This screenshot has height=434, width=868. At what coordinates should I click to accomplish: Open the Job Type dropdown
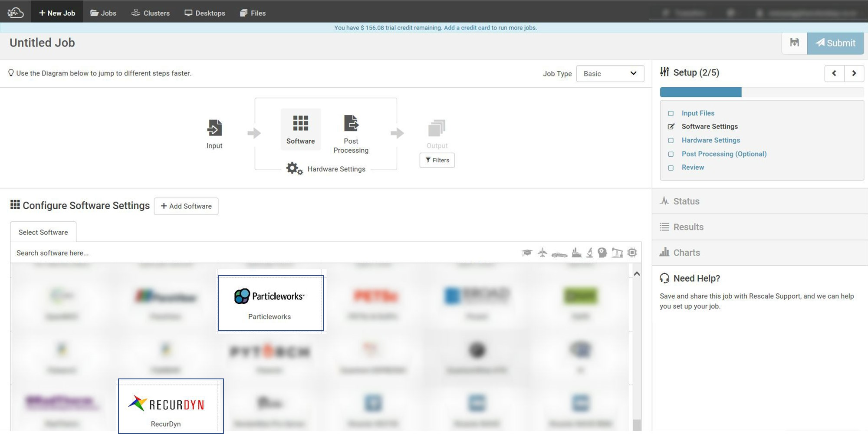pos(610,73)
